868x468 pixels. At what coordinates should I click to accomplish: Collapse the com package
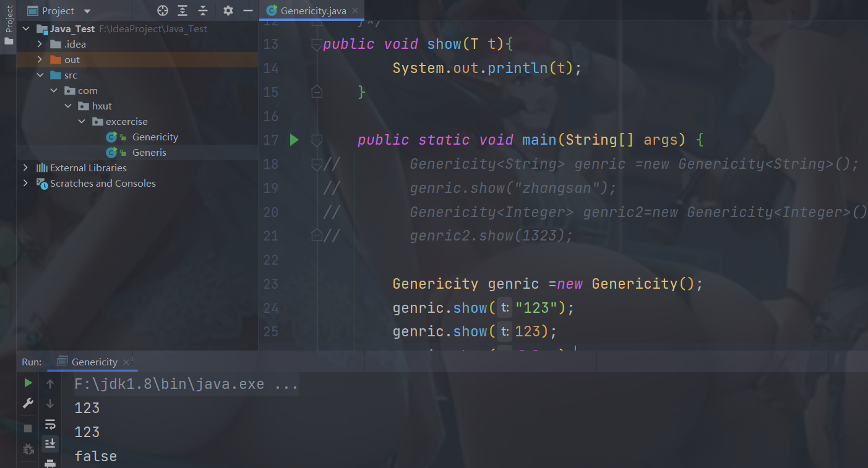pyautogui.click(x=54, y=91)
